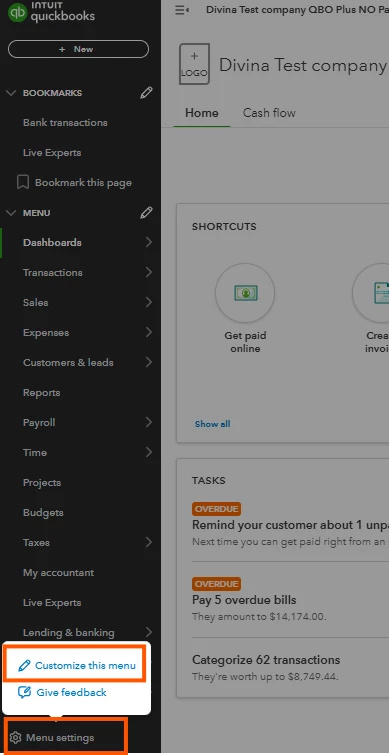
Task: Edit the menu using its pencil icon
Action: tap(146, 213)
